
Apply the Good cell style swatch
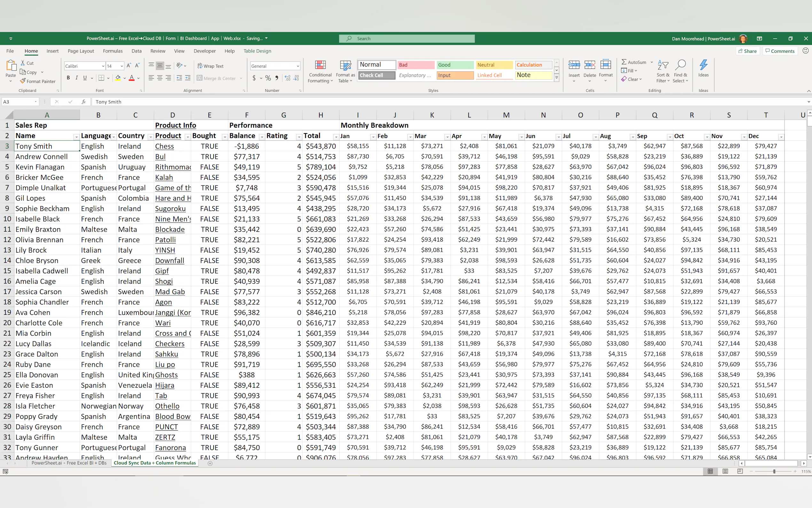[x=455, y=65]
